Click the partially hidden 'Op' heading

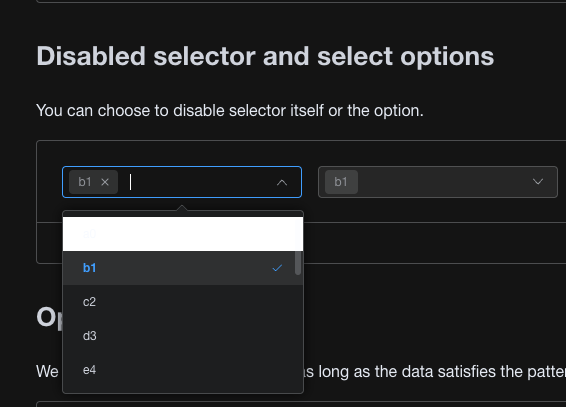pyautogui.click(x=49, y=318)
